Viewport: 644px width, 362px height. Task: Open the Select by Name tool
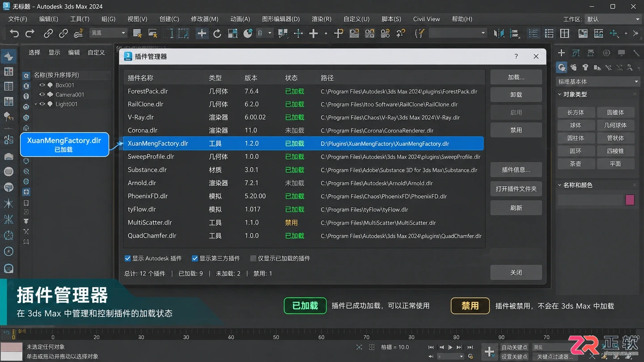(153, 34)
